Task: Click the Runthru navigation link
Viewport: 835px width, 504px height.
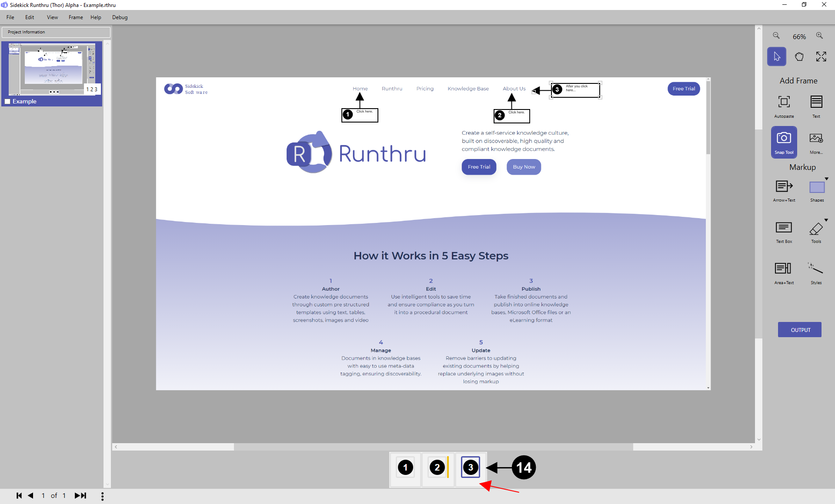Action: [x=392, y=89]
